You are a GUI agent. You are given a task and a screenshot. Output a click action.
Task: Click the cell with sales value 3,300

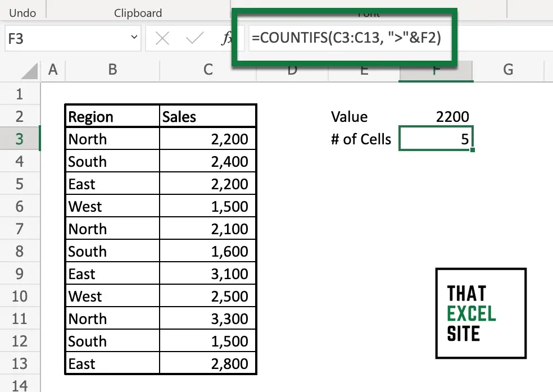coord(208,319)
